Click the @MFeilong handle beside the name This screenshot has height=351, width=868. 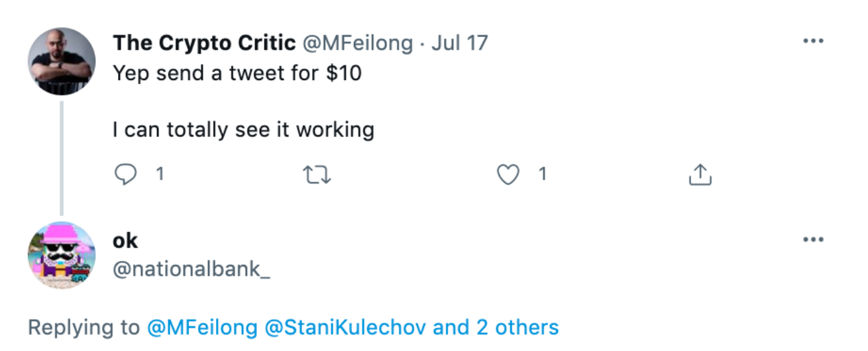(x=358, y=43)
